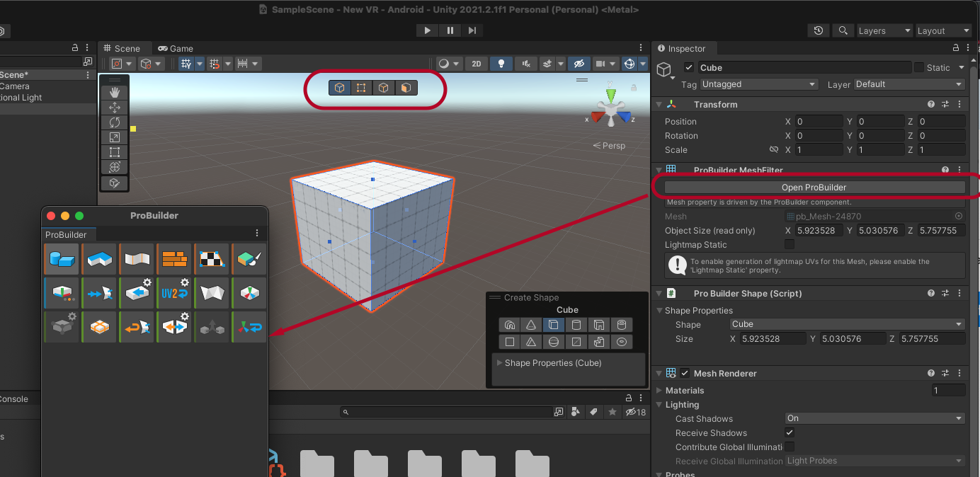Image resolution: width=980 pixels, height=477 pixels.
Task: Toggle scene audio mute
Action: [x=525, y=64]
